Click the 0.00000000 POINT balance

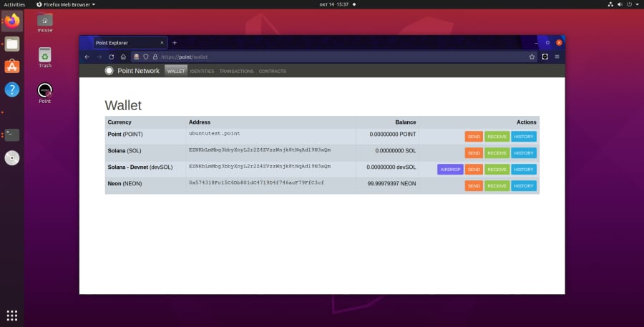click(x=393, y=135)
